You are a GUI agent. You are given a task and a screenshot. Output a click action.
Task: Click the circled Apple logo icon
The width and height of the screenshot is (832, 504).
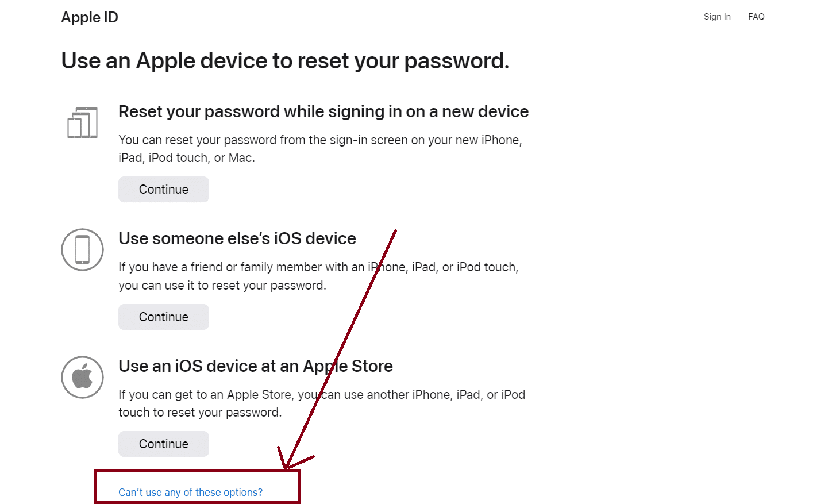click(x=83, y=377)
